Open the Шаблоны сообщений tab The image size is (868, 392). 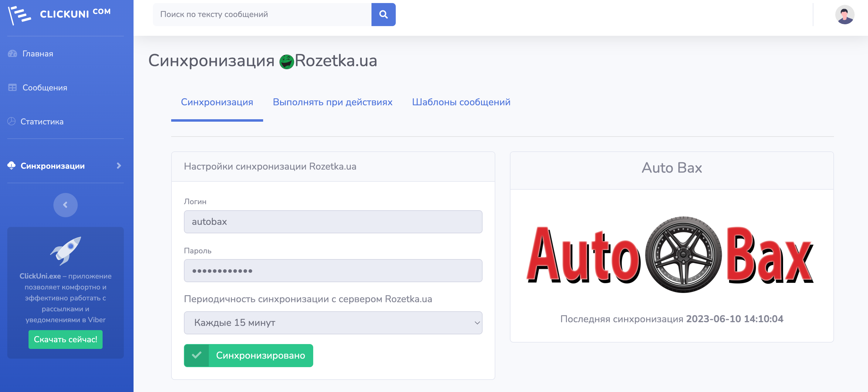click(461, 102)
